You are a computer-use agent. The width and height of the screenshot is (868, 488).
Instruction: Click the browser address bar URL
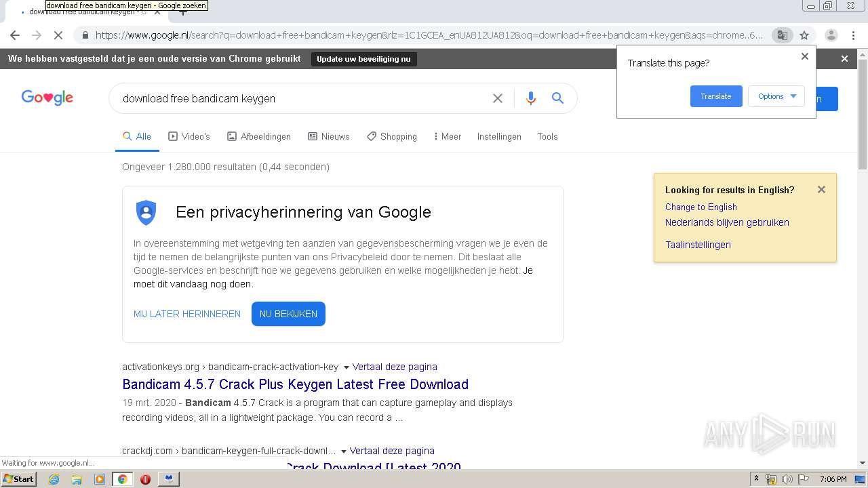point(429,35)
